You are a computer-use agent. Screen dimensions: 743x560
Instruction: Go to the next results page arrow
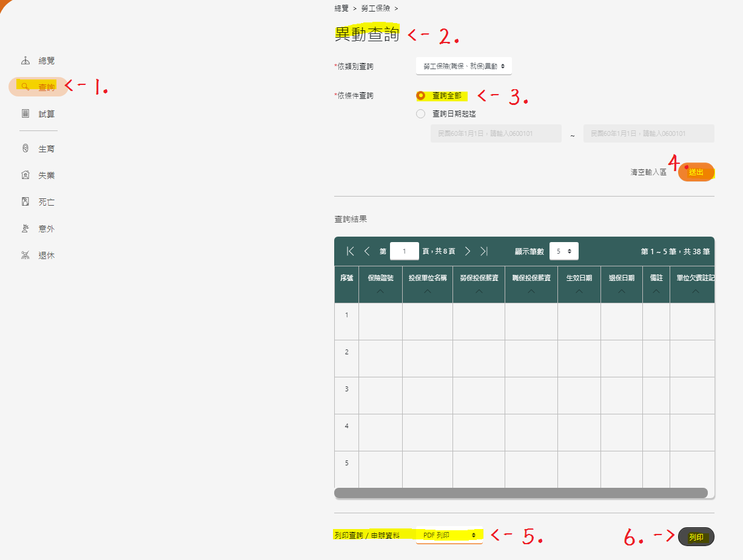click(x=468, y=251)
